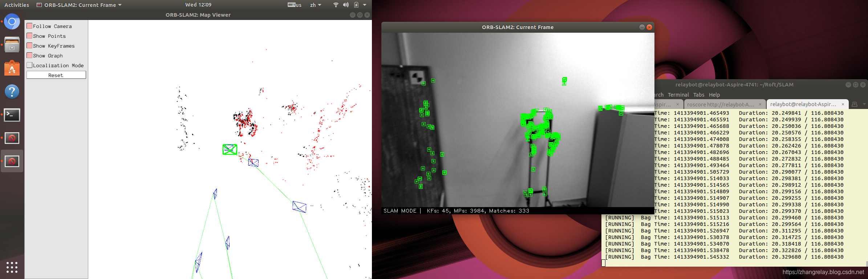
Task: Select the highlighted lower ORB-SLAM2 dock icon
Action: coord(12,161)
